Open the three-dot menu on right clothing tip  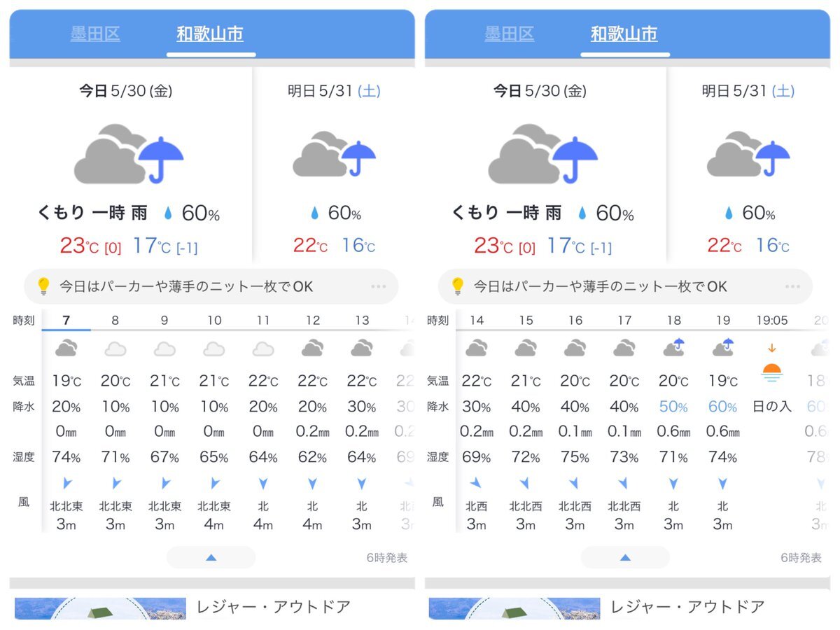click(793, 286)
